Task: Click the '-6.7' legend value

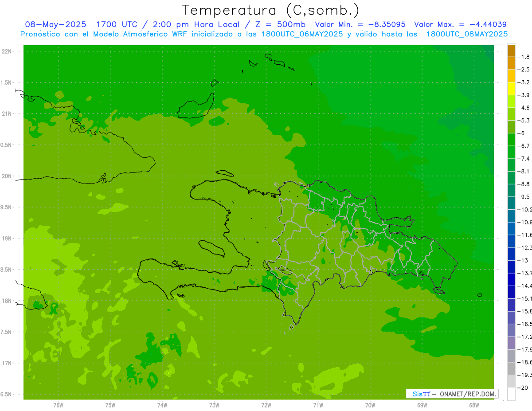Action: [x=524, y=146]
